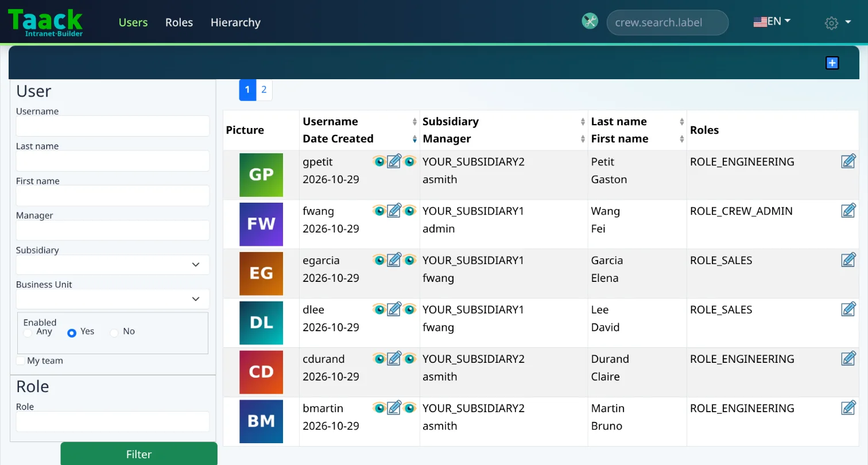This screenshot has height=465, width=868.
Task: Click the blue plus add user icon
Action: [x=832, y=63]
